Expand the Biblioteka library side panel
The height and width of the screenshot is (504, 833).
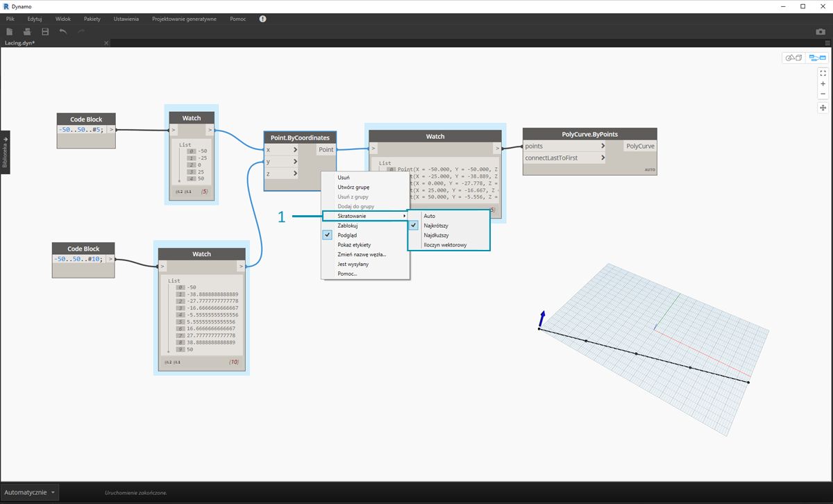click(x=5, y=152)
